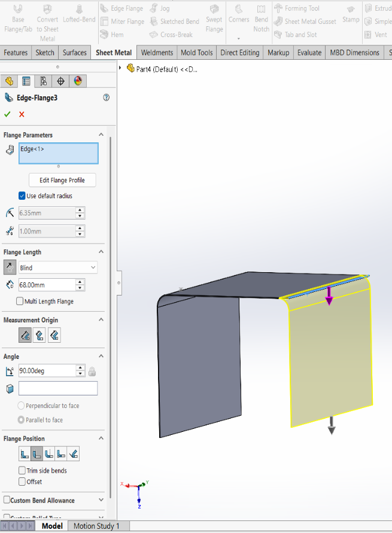The image size is (392, 533).
Task: Click the flange length 68.00mm field
Action: (x=47, y=285)
